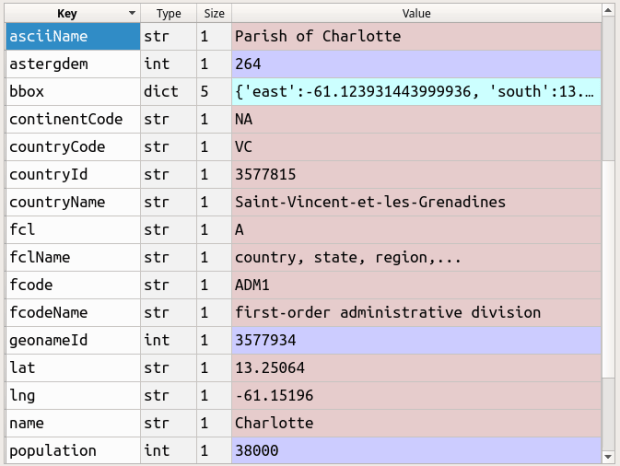Click the size cell '5' of bbox

click(214, 92)
